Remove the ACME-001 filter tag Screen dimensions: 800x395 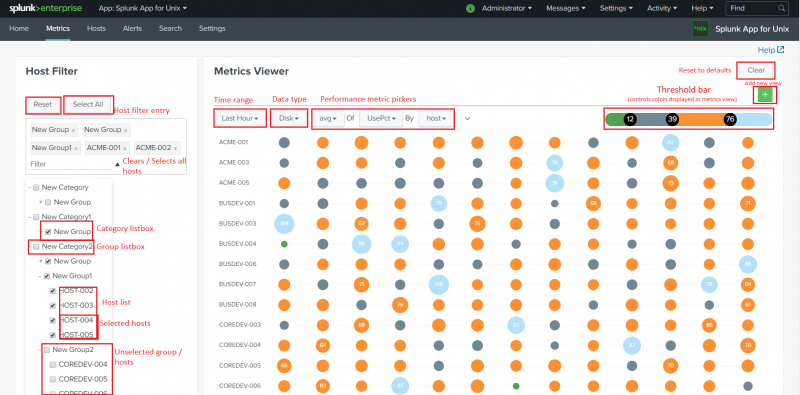tap(125, 149)
